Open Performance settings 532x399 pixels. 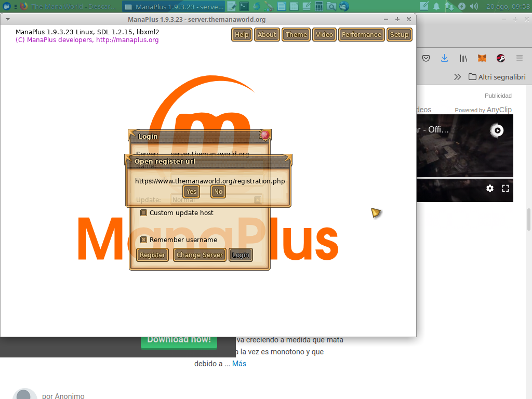coord(362,35)
